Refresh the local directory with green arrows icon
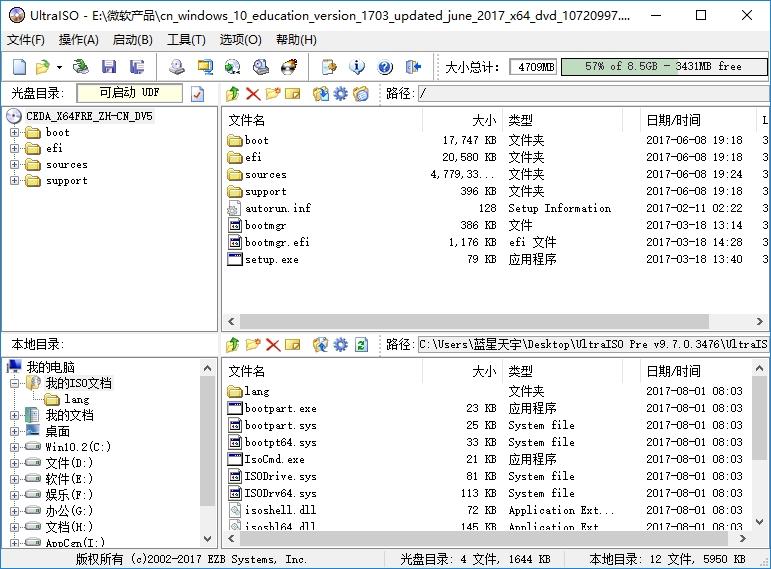Viewport: 771px width, 569px height. coord(361,344)
